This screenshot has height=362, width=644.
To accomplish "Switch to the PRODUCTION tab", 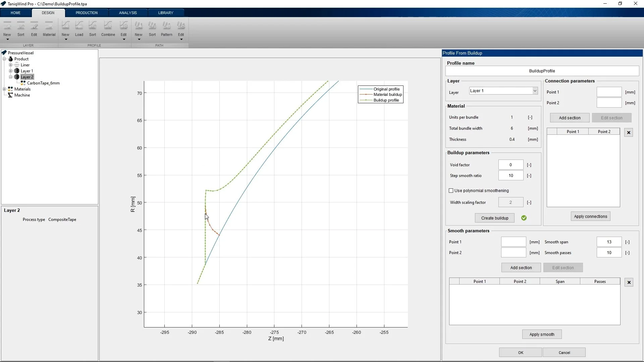I will pos(87,13).
